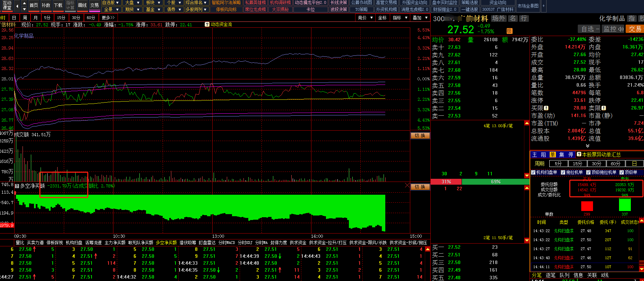This screenshot has height=281, width=644.
Task: Expand the 个股 dropdown
Action: click(174, 3)
